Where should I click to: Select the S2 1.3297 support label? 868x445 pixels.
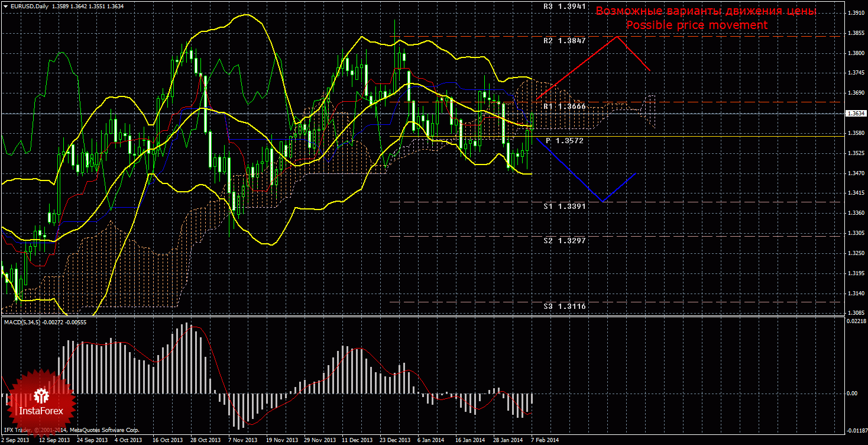point(564,241)
